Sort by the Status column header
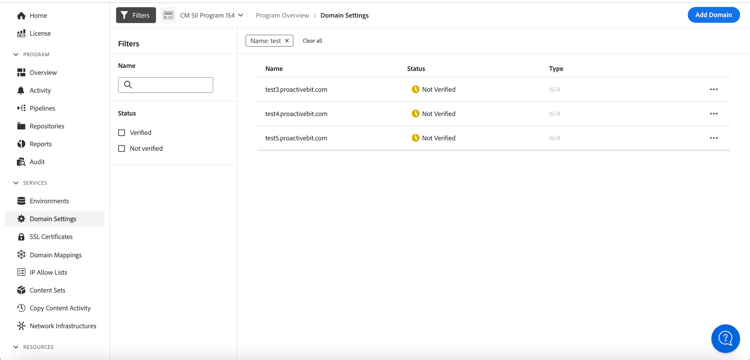The height and width of the screenshot is (360, 750). [x=416, y=69]
